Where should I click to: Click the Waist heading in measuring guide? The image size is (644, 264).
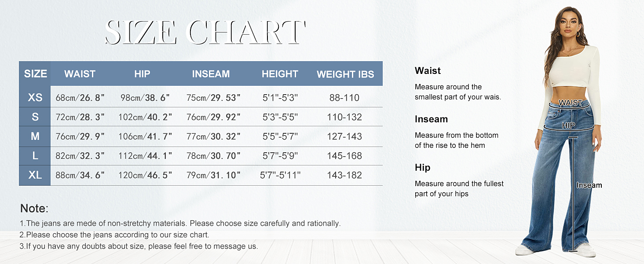(x=428, y=71)
